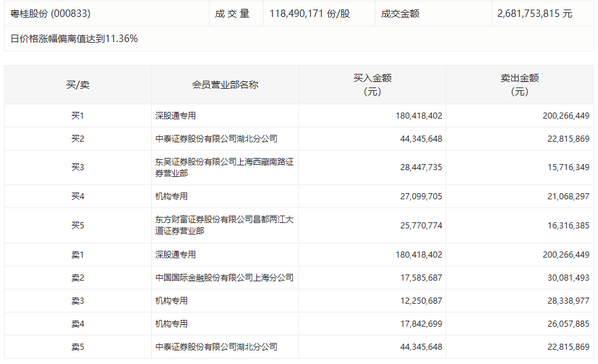Click the turnover amount 2,681,753,815 元

[x=535, y=14]
